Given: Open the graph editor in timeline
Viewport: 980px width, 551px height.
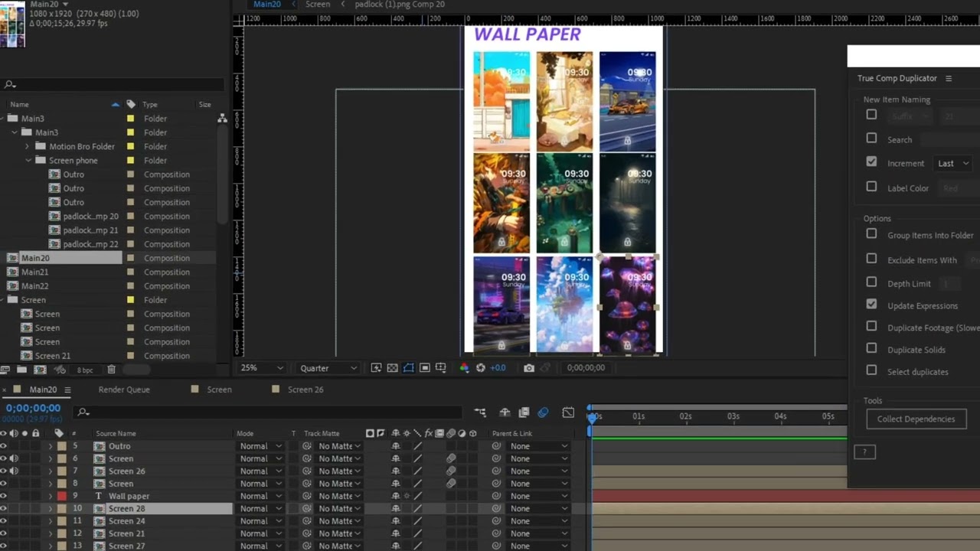Looking at the screenshot, I should coord(568,412).
